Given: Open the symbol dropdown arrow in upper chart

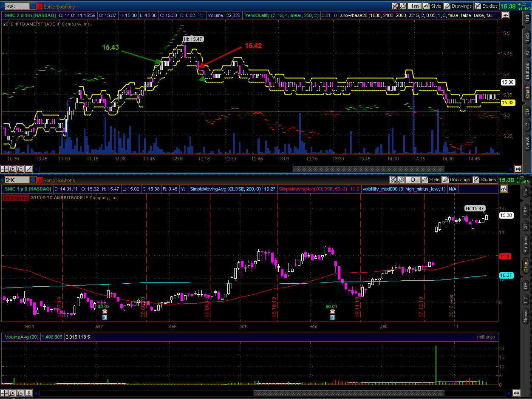Looking at the screenshot, I should (x=33, y=6).
